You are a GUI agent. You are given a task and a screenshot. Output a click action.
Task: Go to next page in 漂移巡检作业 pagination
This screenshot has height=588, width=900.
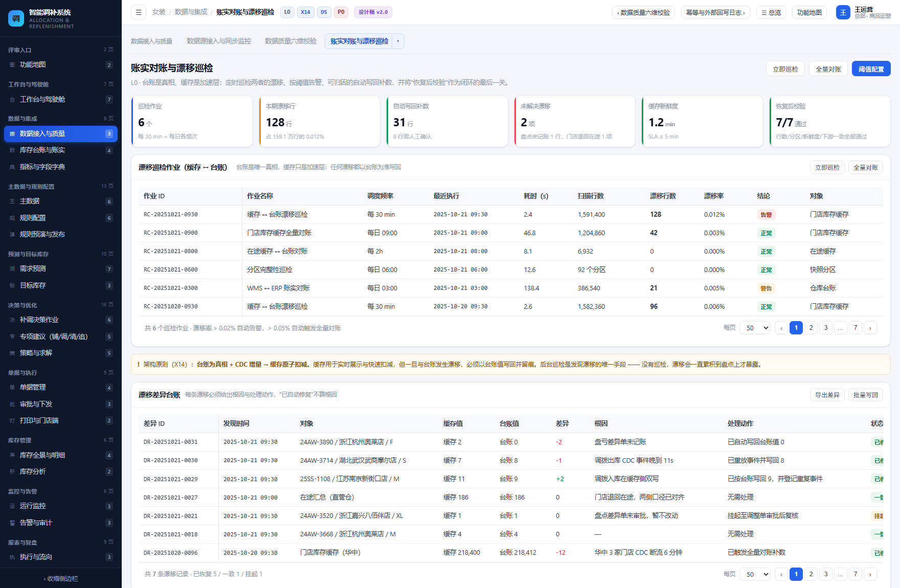[x=870, y=328]
